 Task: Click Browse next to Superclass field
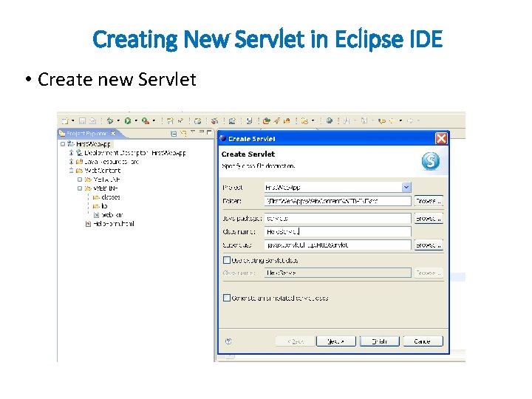tap(429, 245)
